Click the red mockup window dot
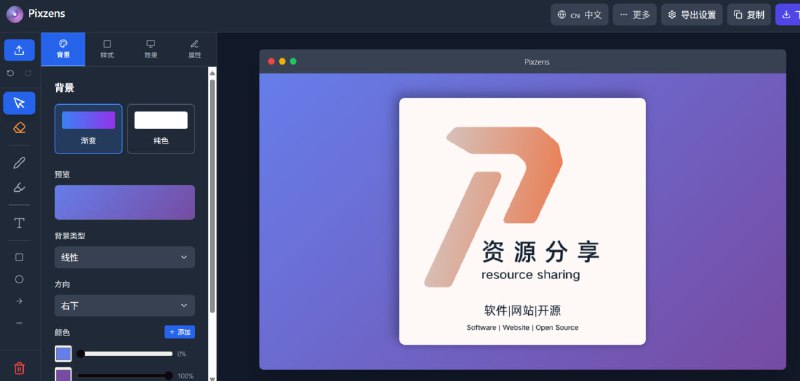 (271, 62)
